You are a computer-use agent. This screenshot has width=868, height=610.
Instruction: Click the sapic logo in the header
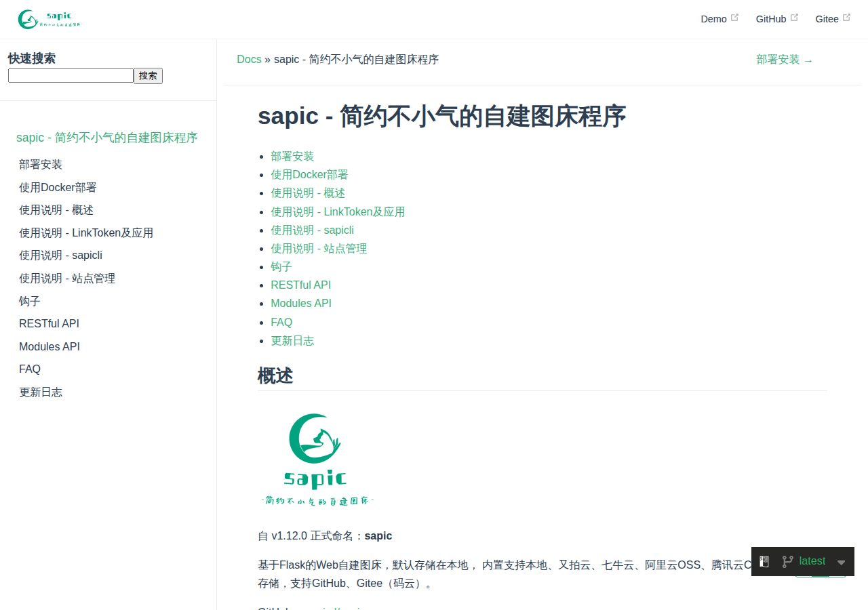49,19
